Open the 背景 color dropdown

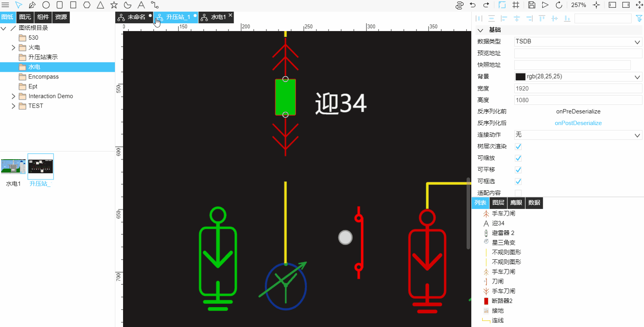[578, 77]
